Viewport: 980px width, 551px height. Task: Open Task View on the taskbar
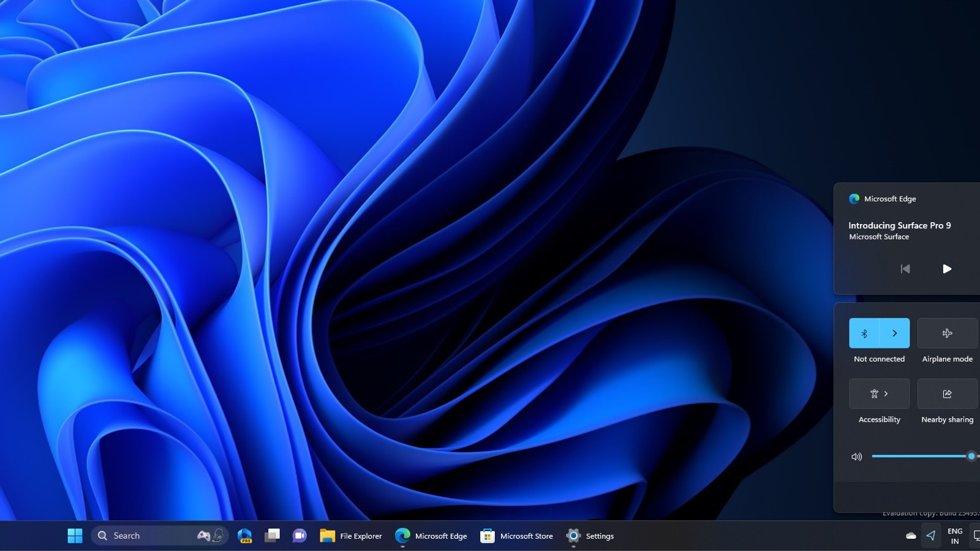click(x=272, y=536)
